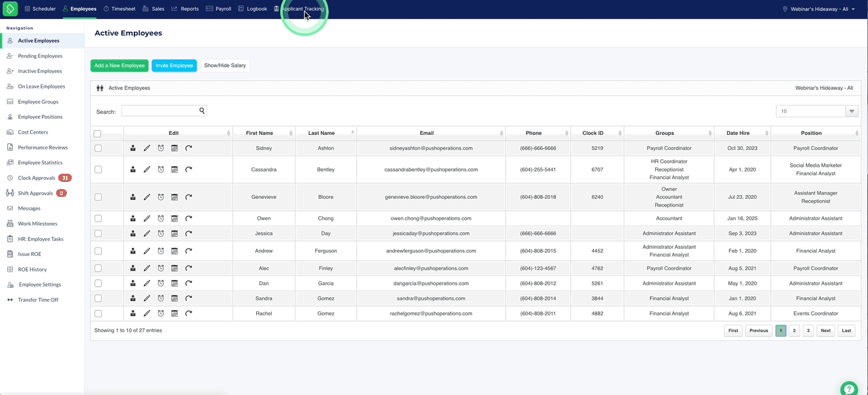
Task: Open the entries-per-page dropdown showing 10
Action: pos(817,111)
